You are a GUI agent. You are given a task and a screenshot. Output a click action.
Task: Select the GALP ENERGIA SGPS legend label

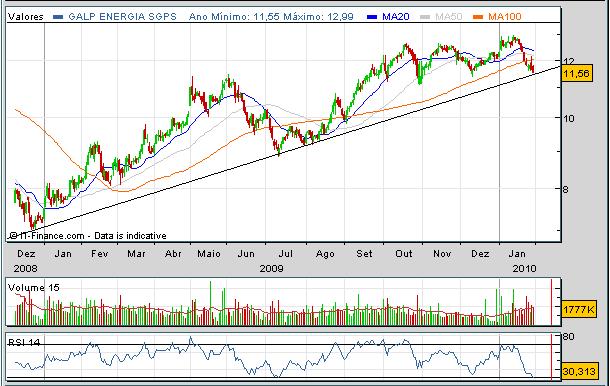tap(122, 17)
